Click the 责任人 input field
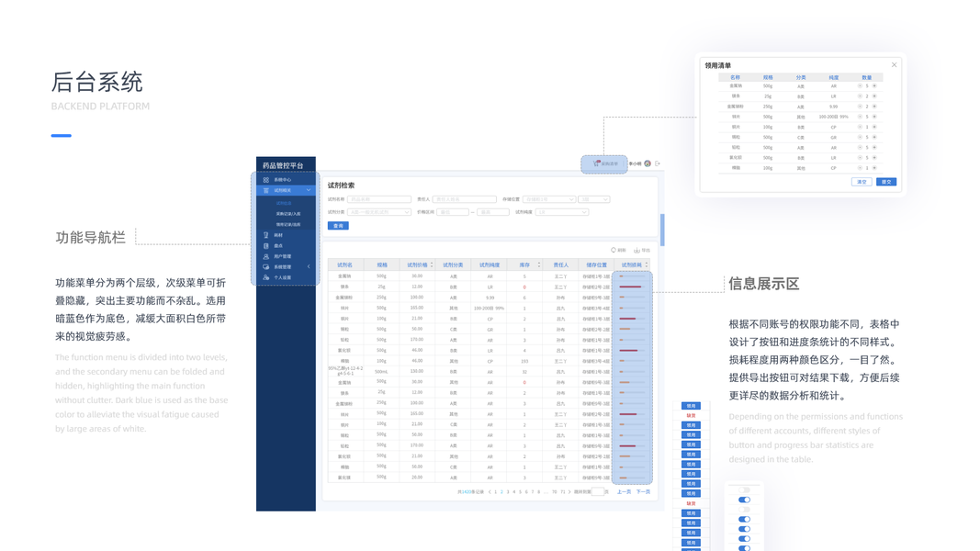 [465, 199]
